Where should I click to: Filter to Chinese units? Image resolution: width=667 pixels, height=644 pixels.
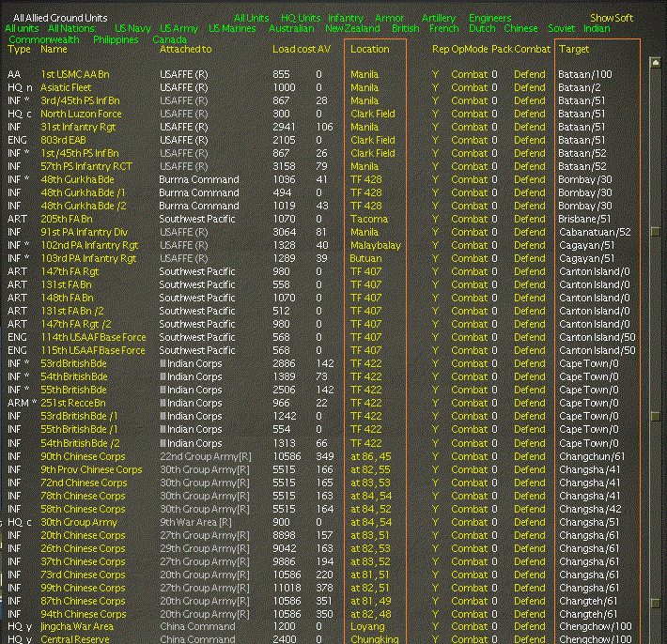(520, 28)
